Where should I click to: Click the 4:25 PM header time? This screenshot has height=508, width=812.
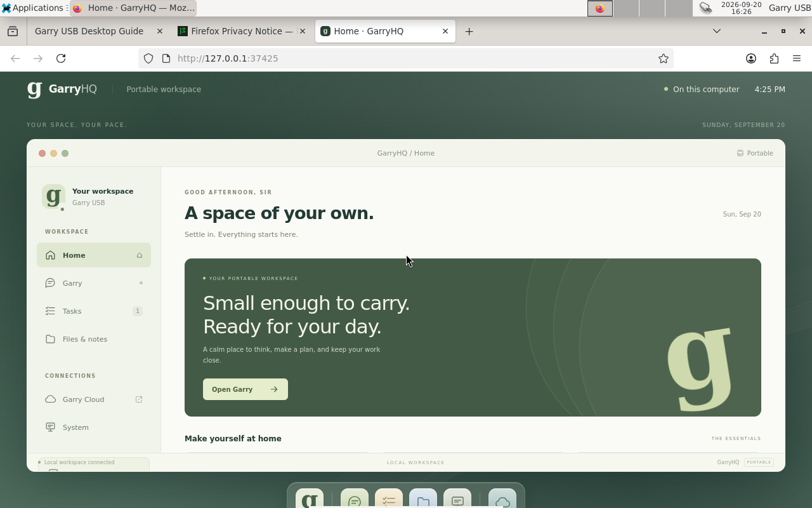770,90
